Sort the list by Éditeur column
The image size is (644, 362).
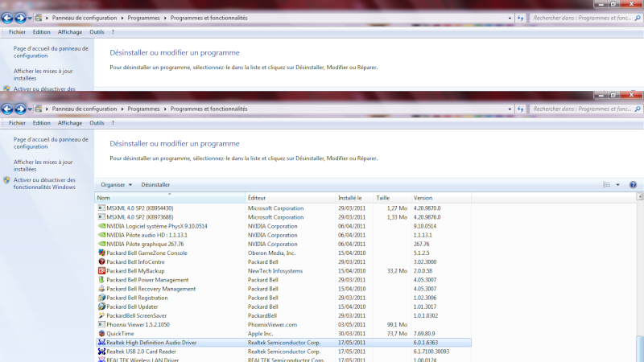291,198
